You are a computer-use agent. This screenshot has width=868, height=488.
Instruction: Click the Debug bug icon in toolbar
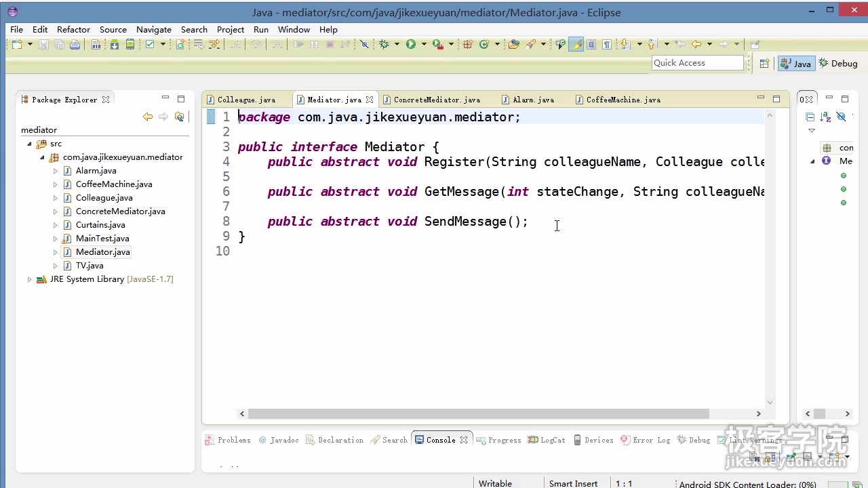coord(384,44)
